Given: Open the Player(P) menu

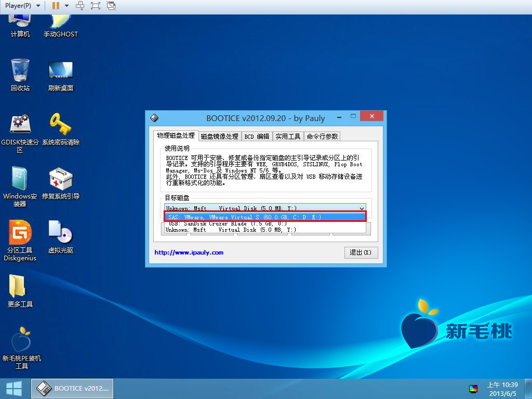Looking at the screenshot, I should [x=22, y=6].
